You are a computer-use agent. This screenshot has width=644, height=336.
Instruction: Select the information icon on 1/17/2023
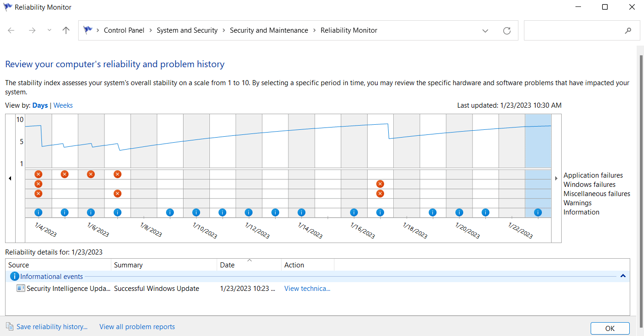point(380,212)
